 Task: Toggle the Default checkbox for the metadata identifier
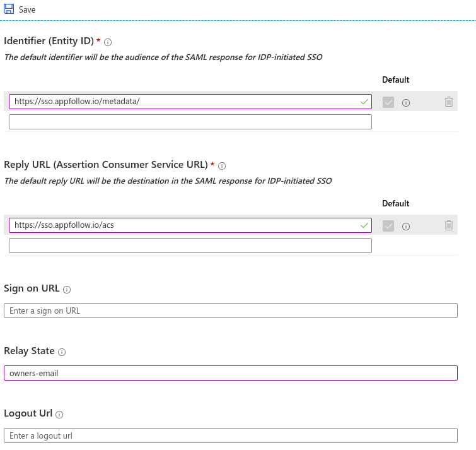pyautogui.click(x=388, y=102)
